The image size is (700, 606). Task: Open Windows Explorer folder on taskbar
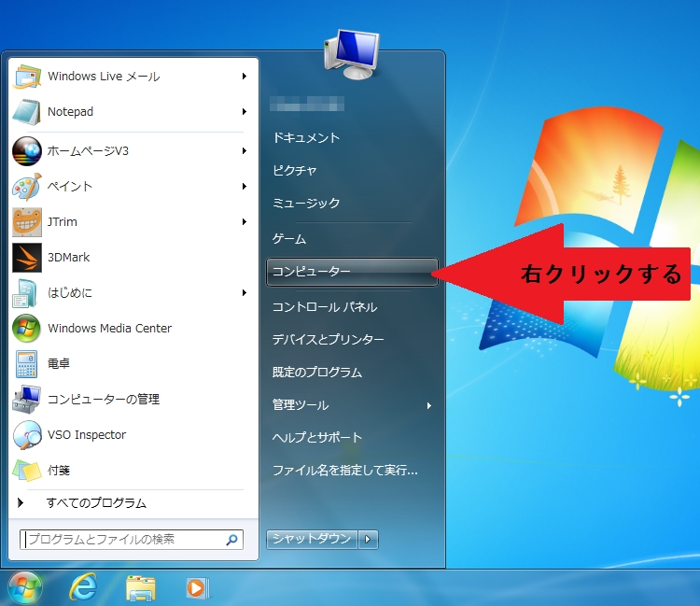[141, 587]
